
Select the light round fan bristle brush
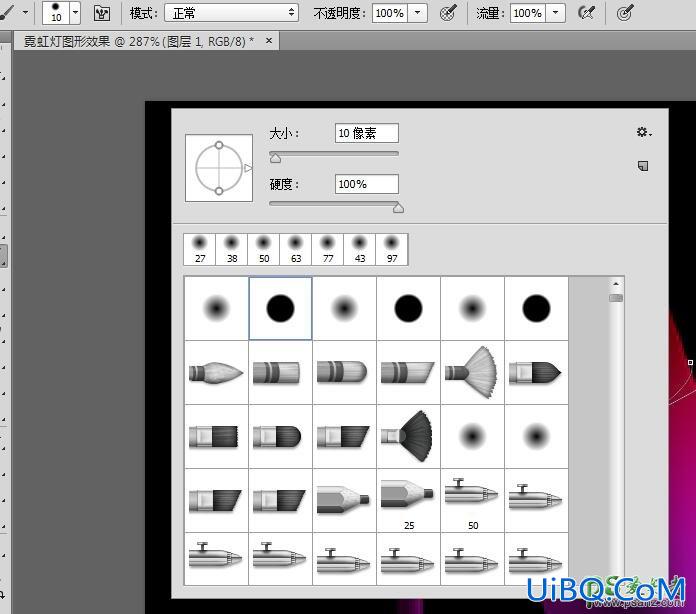point(472,372)
